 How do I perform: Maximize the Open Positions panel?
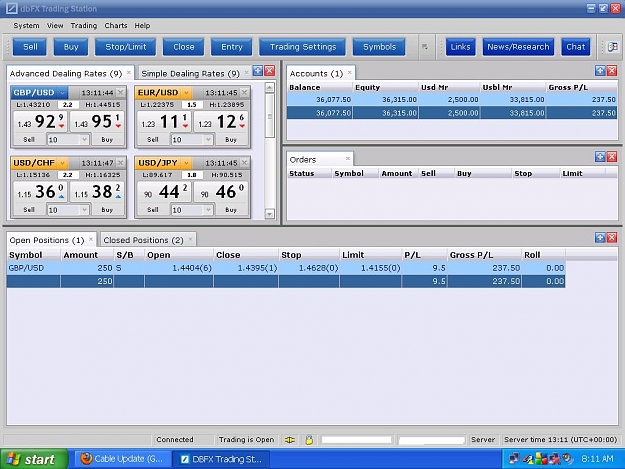coord(600,238)
